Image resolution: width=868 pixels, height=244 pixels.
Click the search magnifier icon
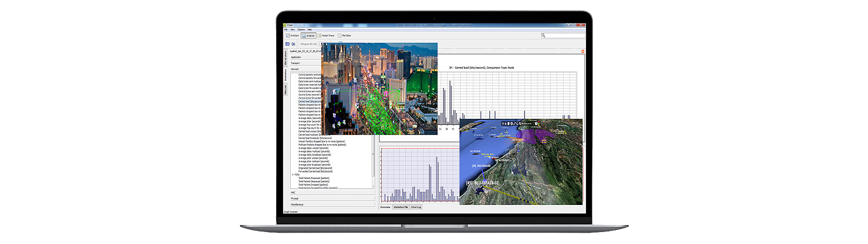[543, 35]
